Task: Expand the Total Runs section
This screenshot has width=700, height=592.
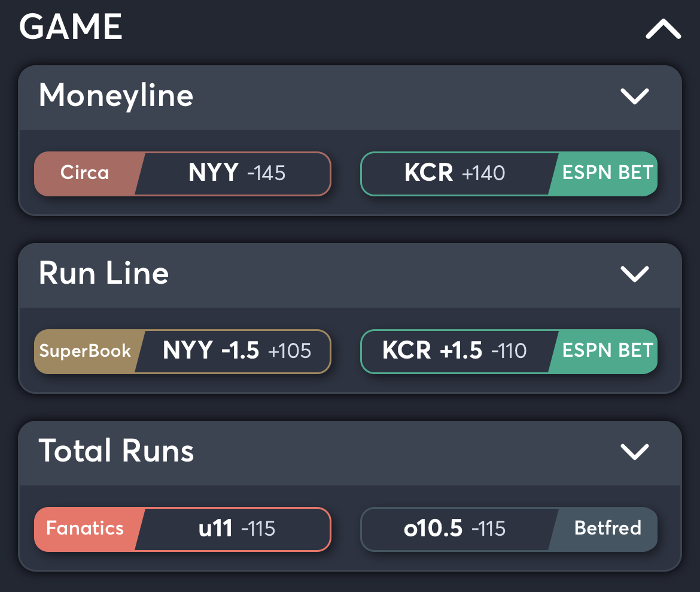Action: [635, 453]
